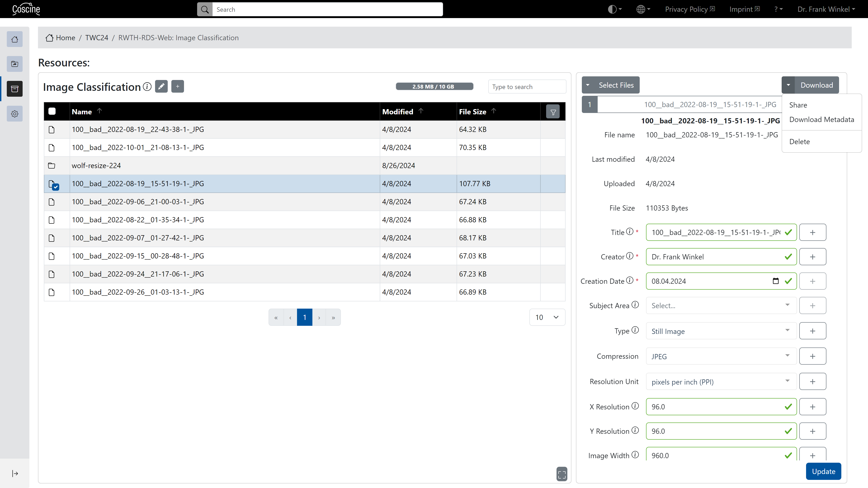Click the wolf-resize-224 folder icon

pyautogui.click(x=52, y=165)
